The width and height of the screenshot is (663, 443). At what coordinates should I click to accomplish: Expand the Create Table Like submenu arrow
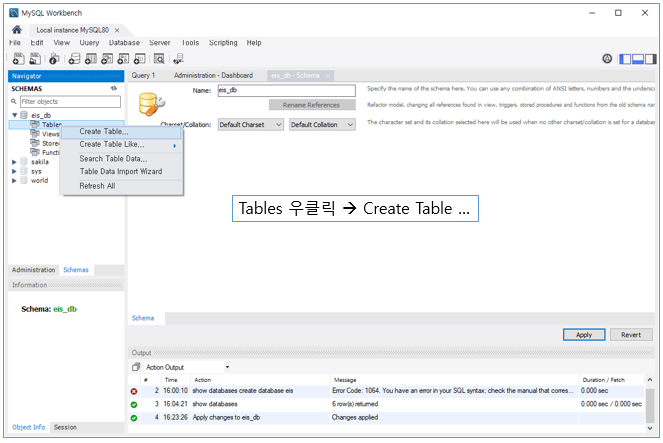(x=174, y=145)
